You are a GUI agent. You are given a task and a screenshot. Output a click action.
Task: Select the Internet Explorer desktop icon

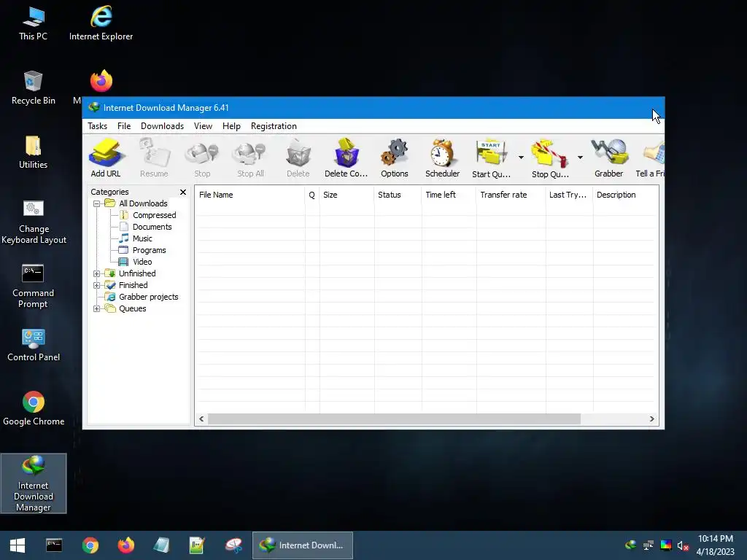tap(101, 24)
